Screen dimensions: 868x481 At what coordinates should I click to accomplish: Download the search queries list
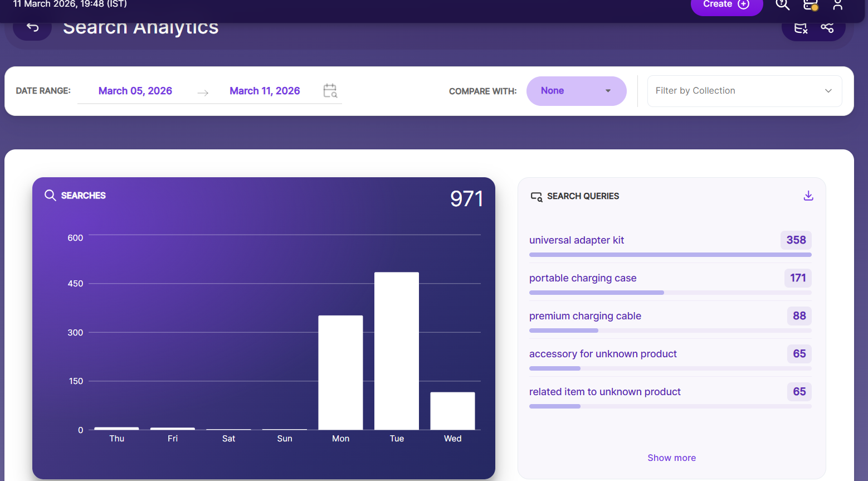click(x=808, y=196)
